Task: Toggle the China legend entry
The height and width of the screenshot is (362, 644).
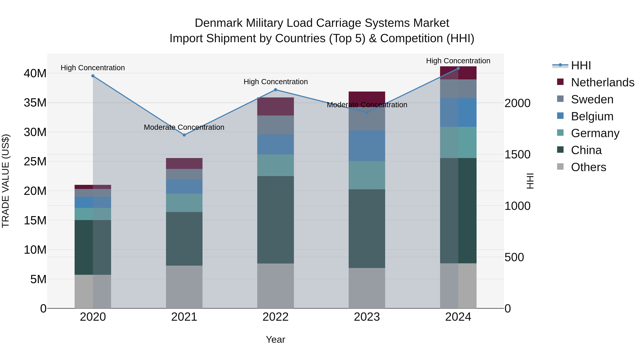Action: tap(579, 150)
